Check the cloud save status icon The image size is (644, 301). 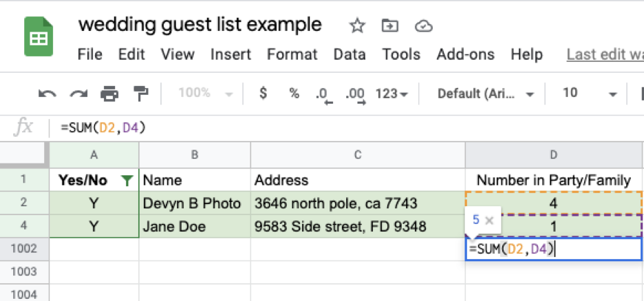pyautogui.click(x=423, y=26)
